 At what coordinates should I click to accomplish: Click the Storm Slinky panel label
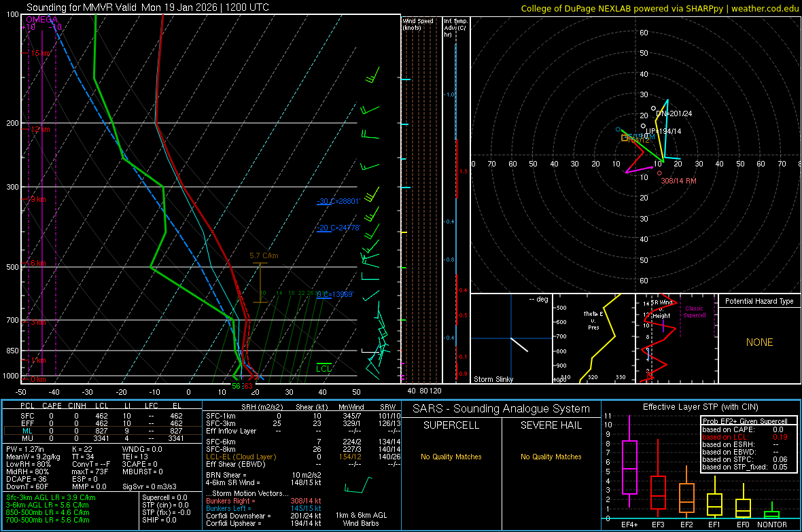pyautogui.click(x=493, y=379)
